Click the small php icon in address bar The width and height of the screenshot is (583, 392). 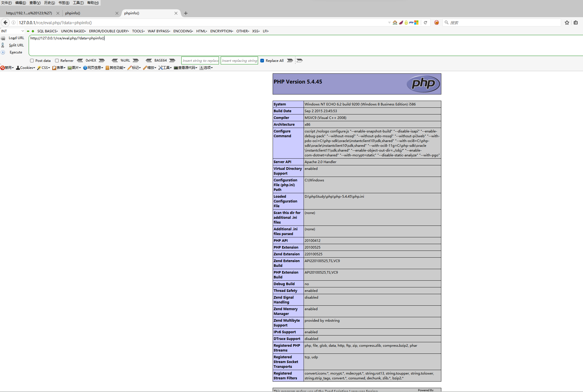click(411, 22)
